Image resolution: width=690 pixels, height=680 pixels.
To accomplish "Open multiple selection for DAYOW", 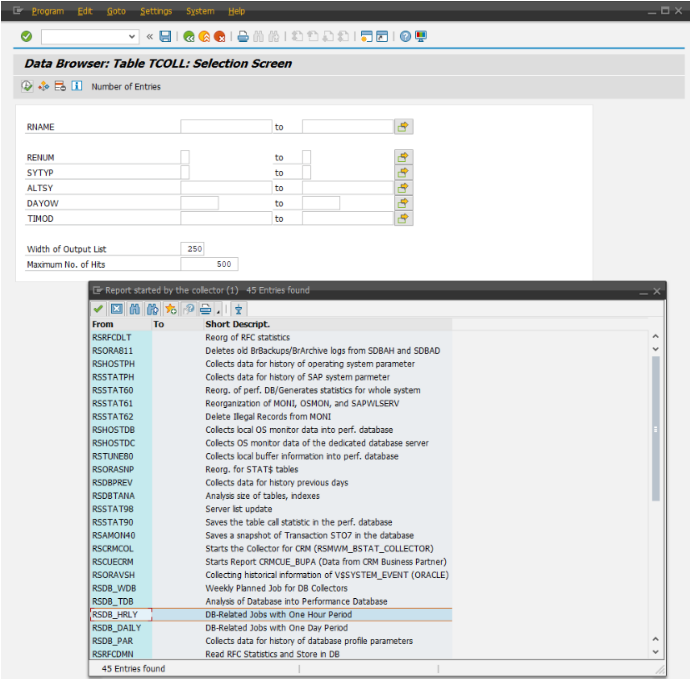I will 404,203.
